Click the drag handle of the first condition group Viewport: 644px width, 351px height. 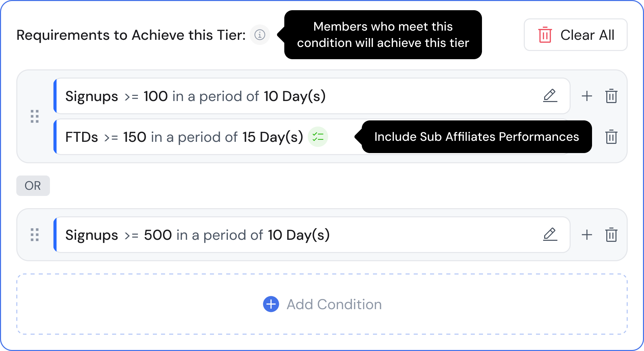(x=35, y=116)
